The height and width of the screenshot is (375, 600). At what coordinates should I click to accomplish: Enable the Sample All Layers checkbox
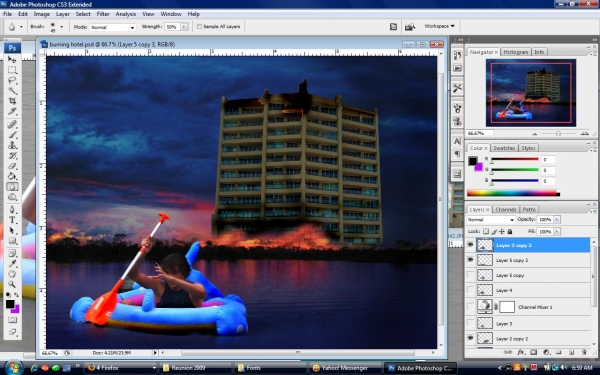199,27
